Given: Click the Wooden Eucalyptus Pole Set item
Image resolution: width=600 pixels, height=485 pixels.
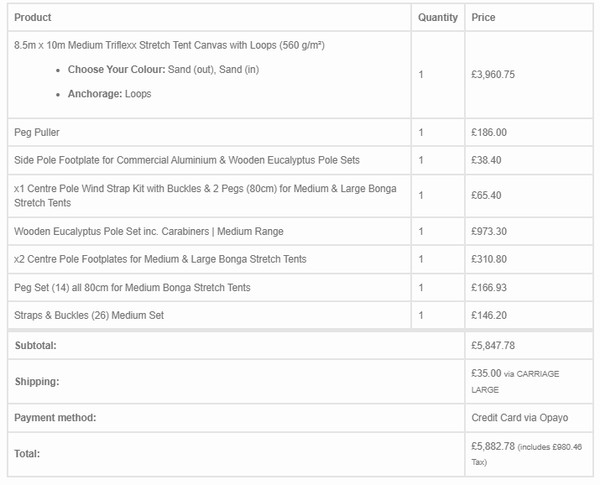Looking at the screenshot, I should 149,231.
